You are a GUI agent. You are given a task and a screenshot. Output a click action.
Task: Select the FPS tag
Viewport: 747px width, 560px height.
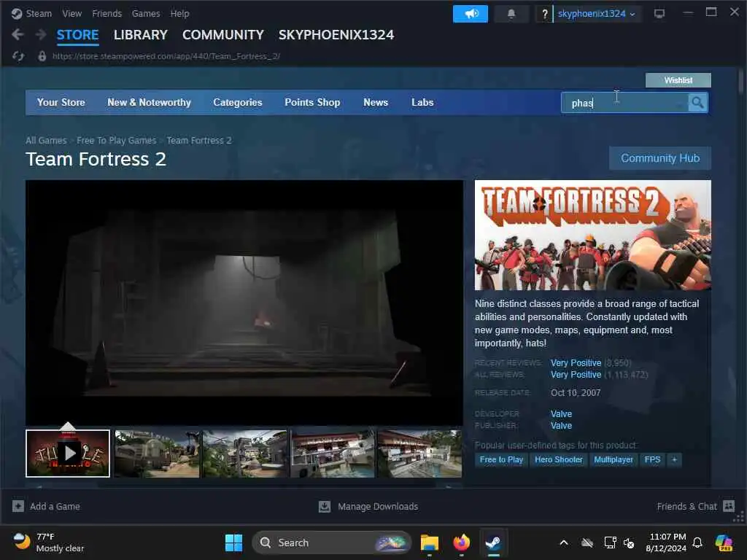click(x=652, y=459)
